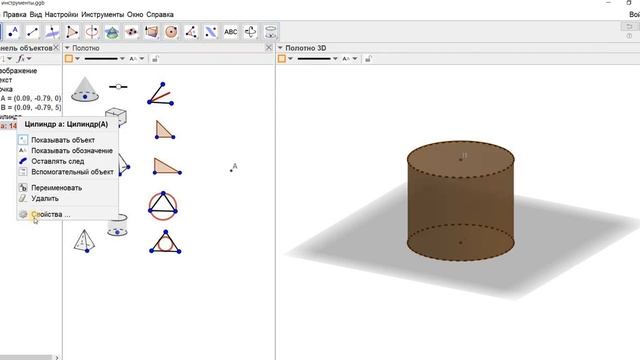Image resolution: width=640 pixels, height=360 pixels.
Task: Select the Angle tool in toolbar
Action: click(191, 32)
